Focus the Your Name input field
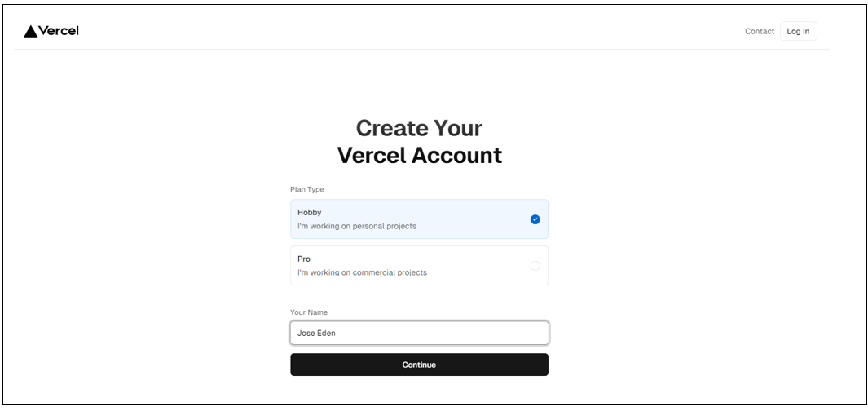This screenshot has height=411, width=868. (x=419, y=333)
